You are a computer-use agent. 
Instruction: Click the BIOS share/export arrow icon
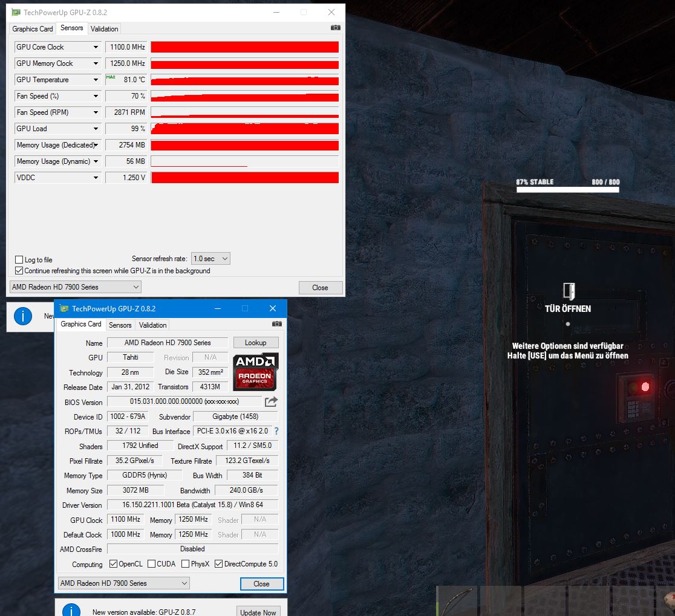[x=271, y=401]
